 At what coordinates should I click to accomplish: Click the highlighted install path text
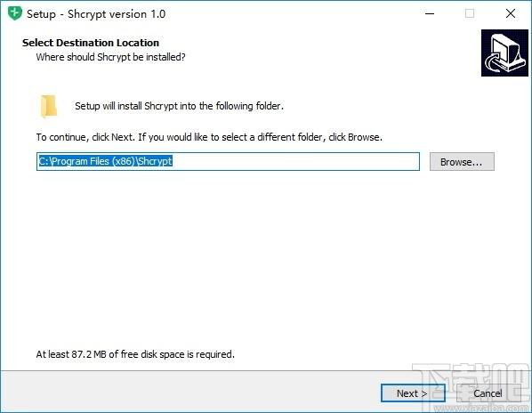tap(105, 161)
